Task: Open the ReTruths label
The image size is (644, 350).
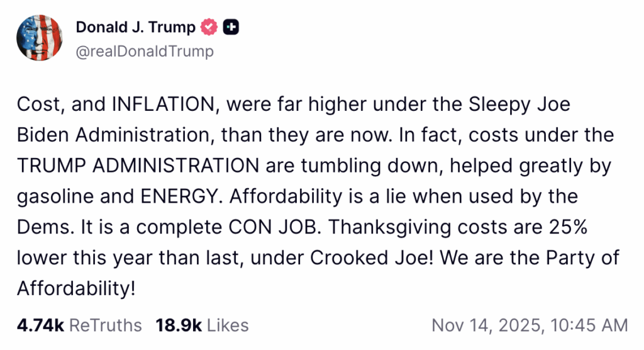Action: tap(105, 325)
